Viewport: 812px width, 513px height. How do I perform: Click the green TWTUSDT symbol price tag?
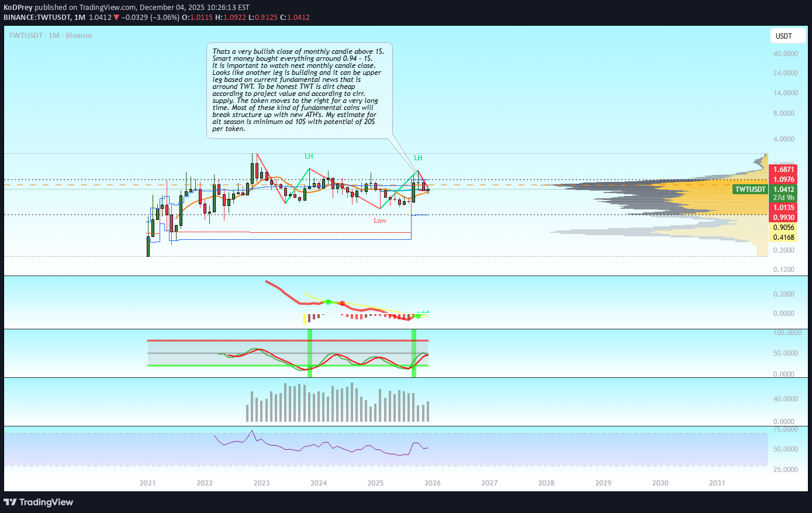[x=750, y=190]
